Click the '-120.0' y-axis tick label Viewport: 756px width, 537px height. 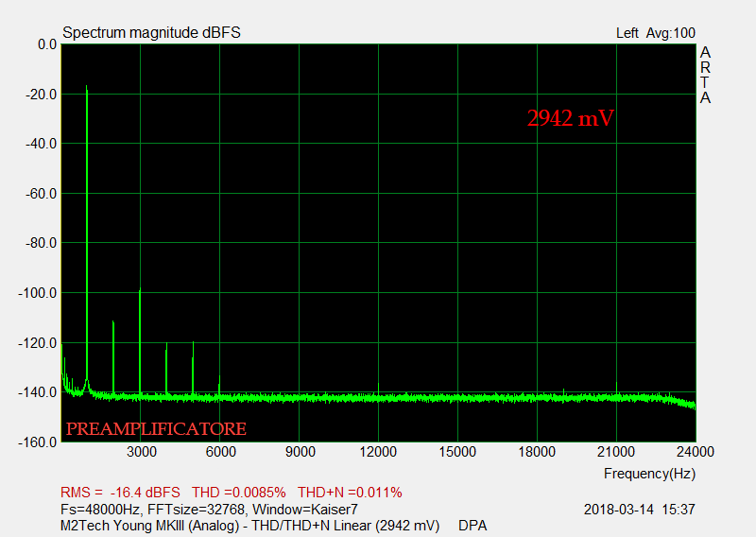coord(38,343)
